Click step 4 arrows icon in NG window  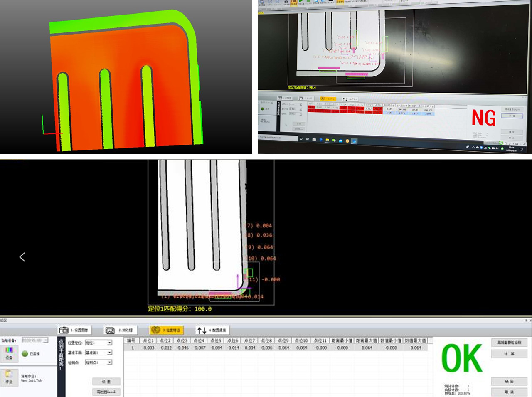pyautogui.click(x=345, y=99)
